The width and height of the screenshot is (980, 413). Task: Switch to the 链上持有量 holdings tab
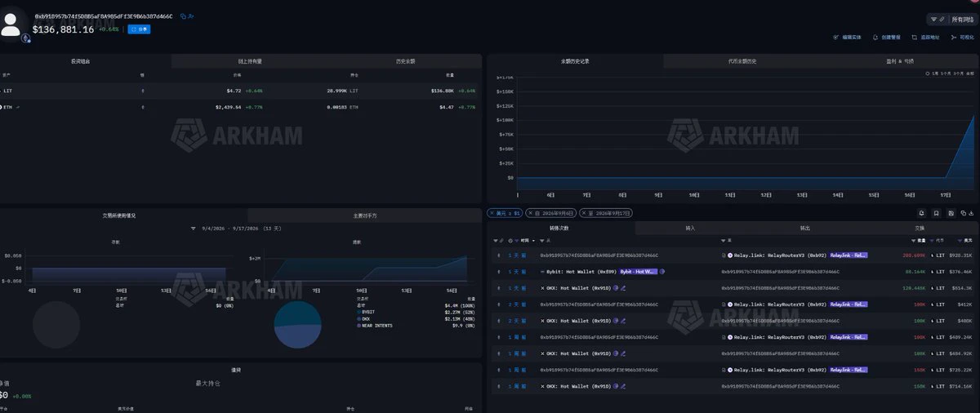250,61
